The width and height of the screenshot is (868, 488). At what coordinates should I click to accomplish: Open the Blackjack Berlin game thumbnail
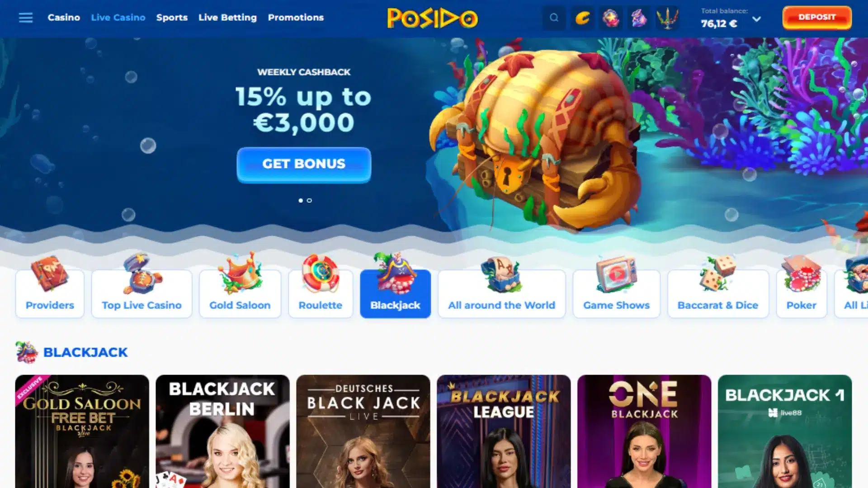222,431
